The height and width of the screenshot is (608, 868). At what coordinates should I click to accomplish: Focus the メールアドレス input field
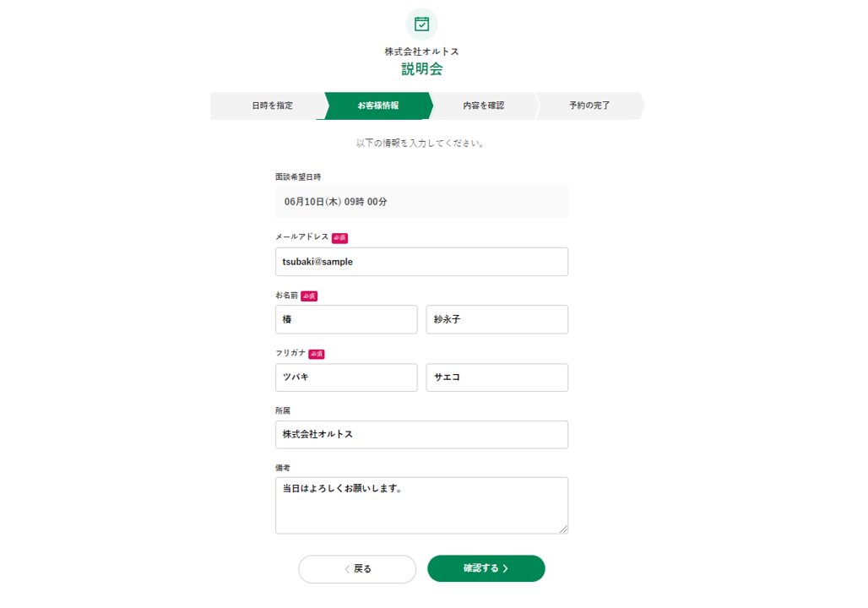click(422, 262)
